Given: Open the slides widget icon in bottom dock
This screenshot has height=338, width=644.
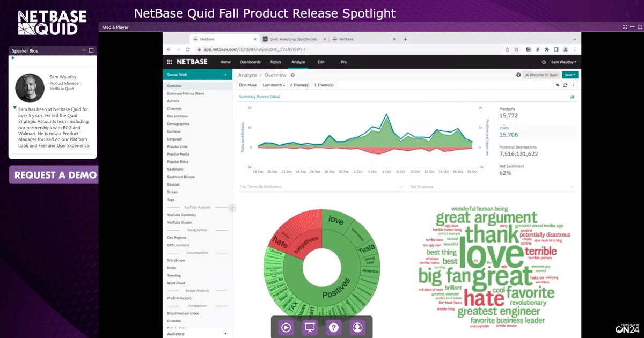Looking at the screenshot, I should [x=310, y=327].
